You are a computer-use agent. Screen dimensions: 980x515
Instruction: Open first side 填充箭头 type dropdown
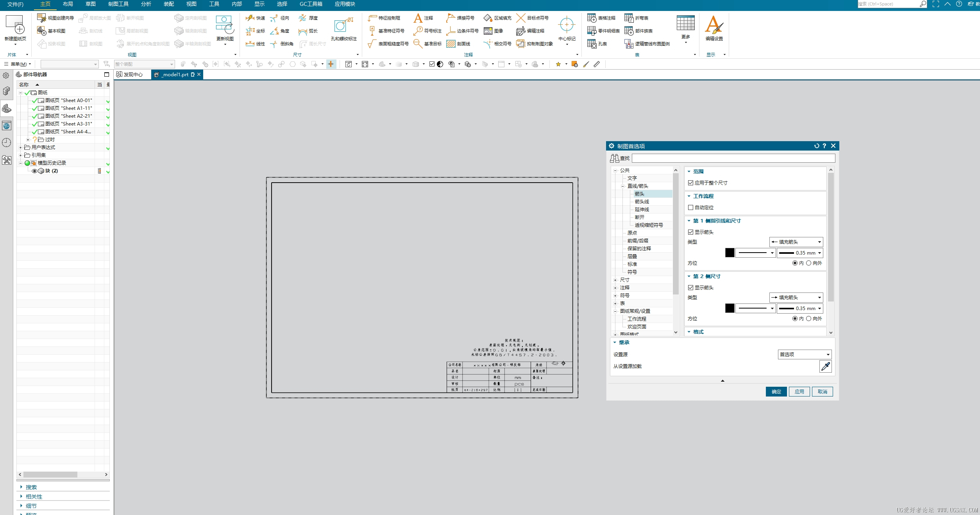[x=796, y=242]
